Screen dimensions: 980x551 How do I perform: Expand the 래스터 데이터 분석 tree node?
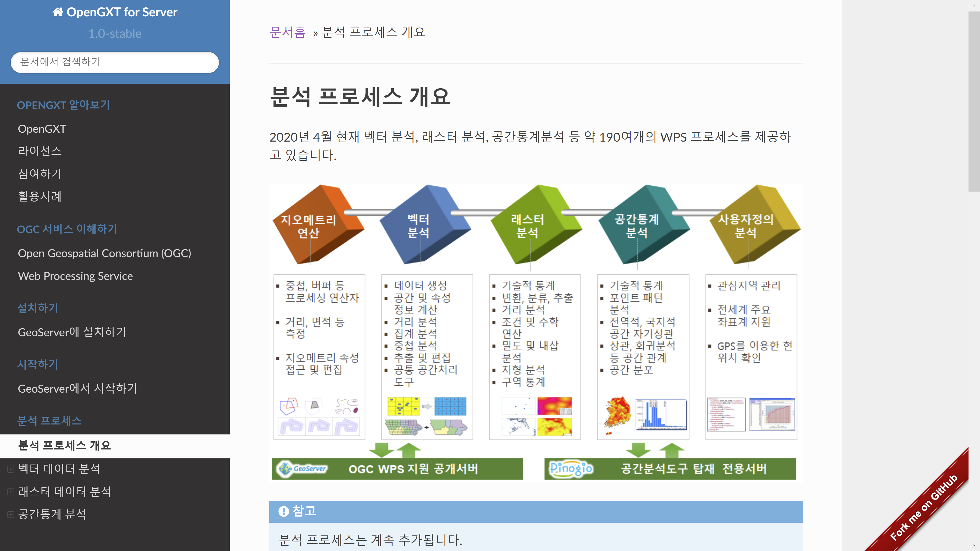pyautogui.click(x=11, y=492)
